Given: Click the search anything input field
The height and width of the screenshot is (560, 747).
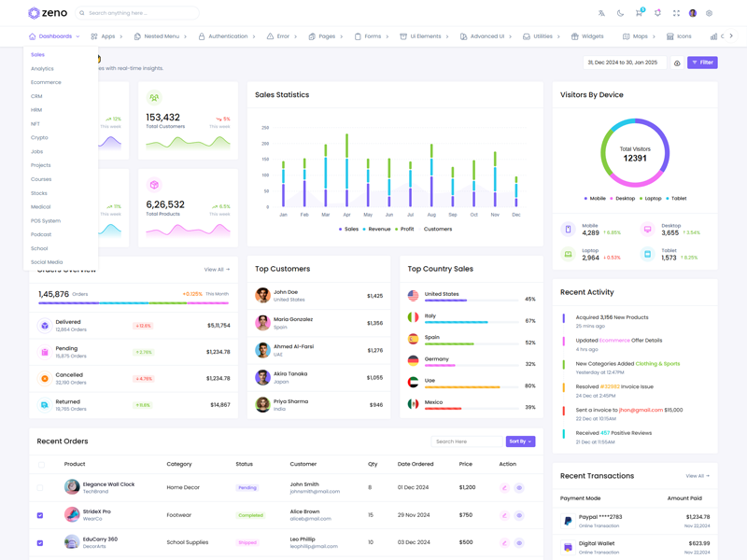Looking at the screenshot, I should pos(140,13).
